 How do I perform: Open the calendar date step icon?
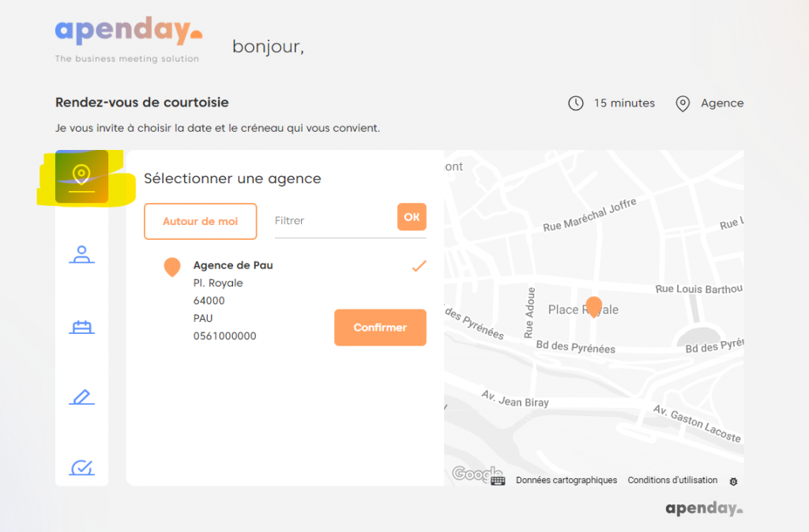coord(81,327)
